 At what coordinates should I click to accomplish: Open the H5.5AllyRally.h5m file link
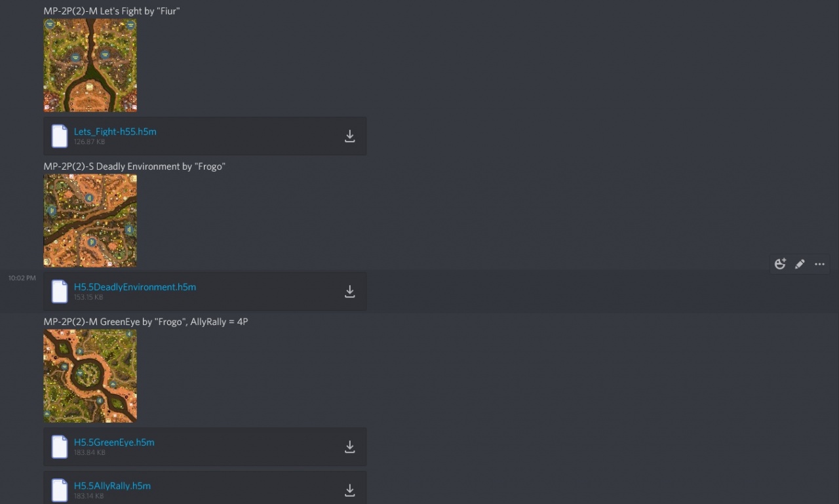click(x=112, y=486)
